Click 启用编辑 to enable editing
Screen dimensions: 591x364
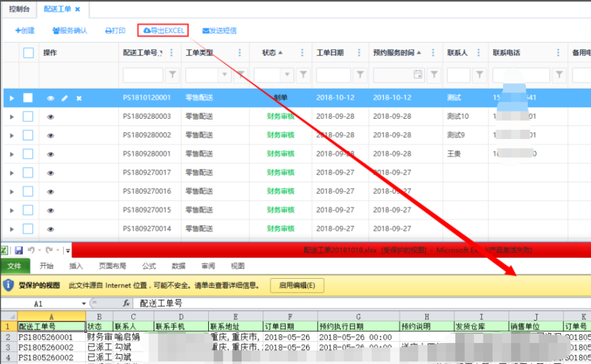297,285
